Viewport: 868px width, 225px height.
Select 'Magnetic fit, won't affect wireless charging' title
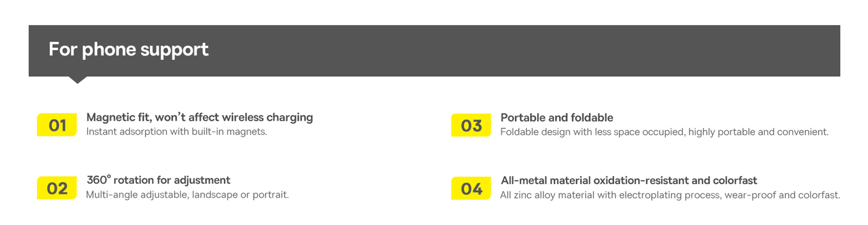point(199,117)
